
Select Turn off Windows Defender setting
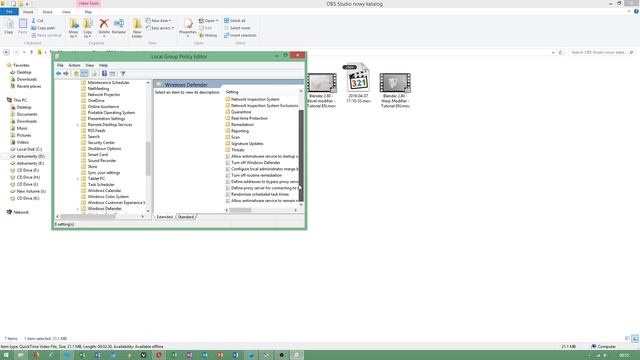(256, 162)
